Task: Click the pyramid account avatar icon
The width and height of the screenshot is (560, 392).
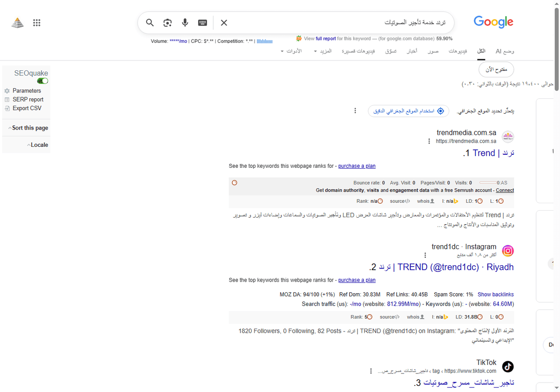Action: pos(17,23)
